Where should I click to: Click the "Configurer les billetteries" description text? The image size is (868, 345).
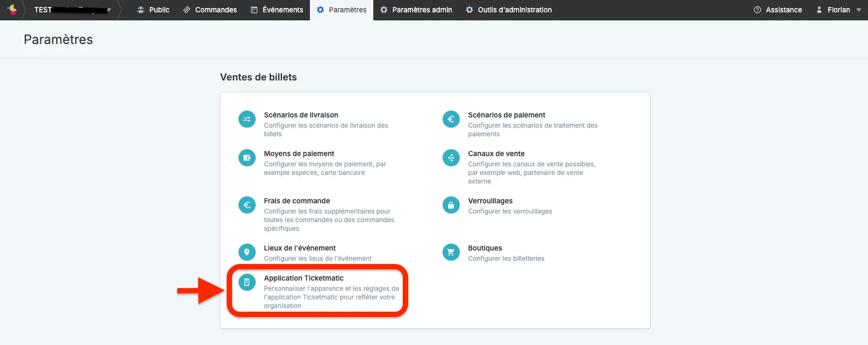pos(506,259)
